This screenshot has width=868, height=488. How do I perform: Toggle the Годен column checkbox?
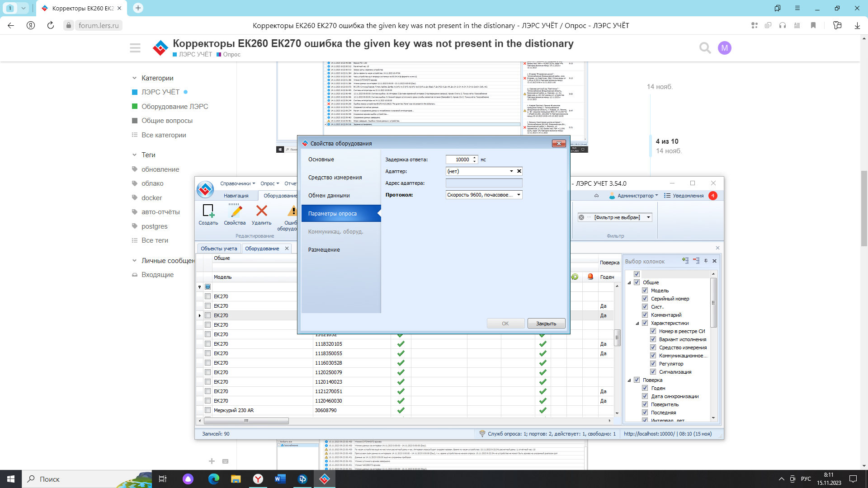click(645, 388)
